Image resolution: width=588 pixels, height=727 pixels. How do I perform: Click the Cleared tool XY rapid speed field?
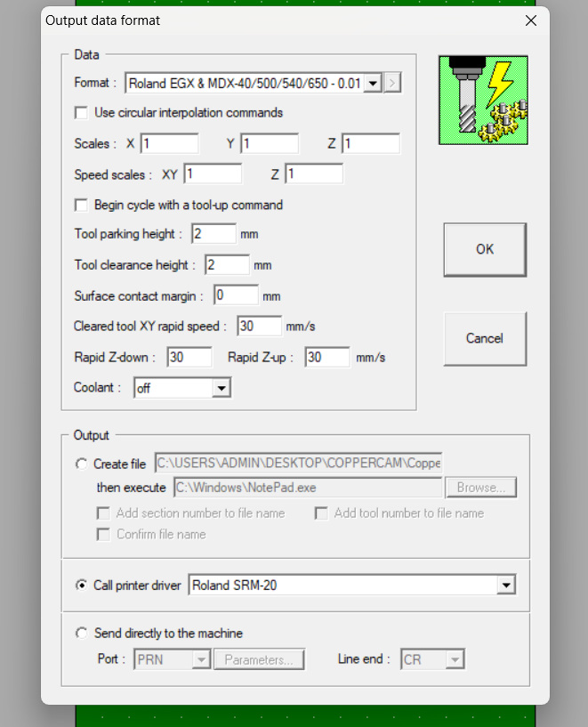click(x=260, y=326)
